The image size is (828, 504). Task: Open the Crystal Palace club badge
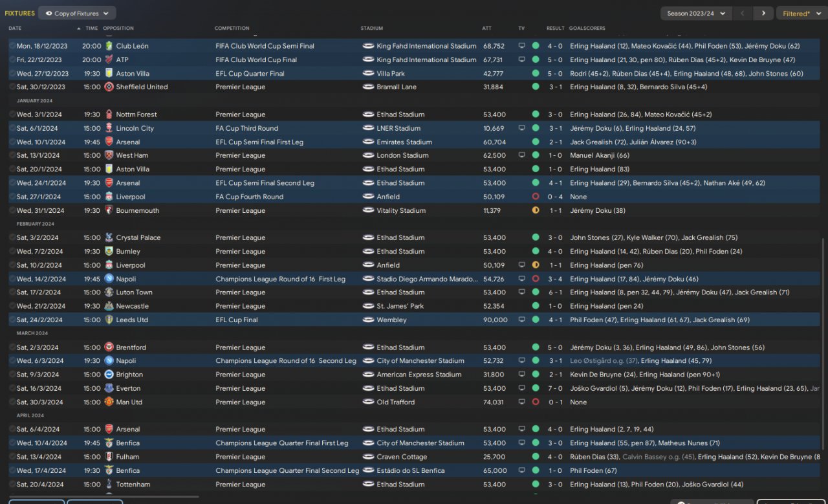pyautogui.click(x=109, y=237)
